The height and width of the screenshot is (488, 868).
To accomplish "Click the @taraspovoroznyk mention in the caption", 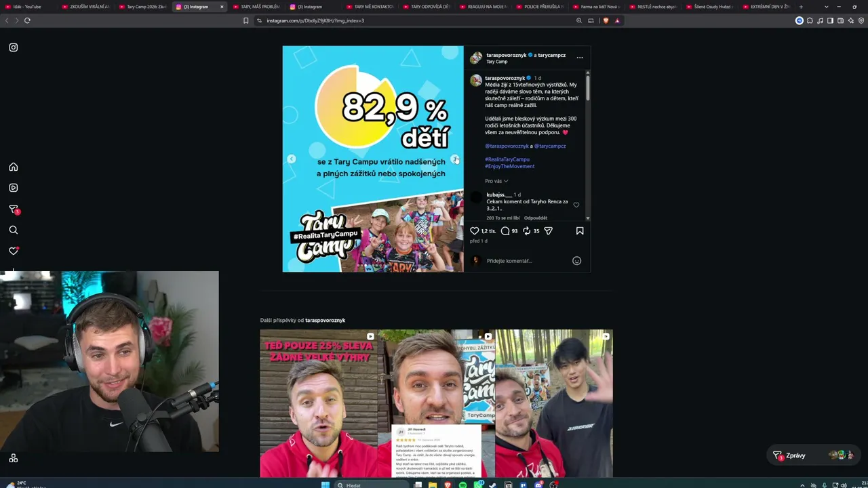I will click(x=507, y=146).
